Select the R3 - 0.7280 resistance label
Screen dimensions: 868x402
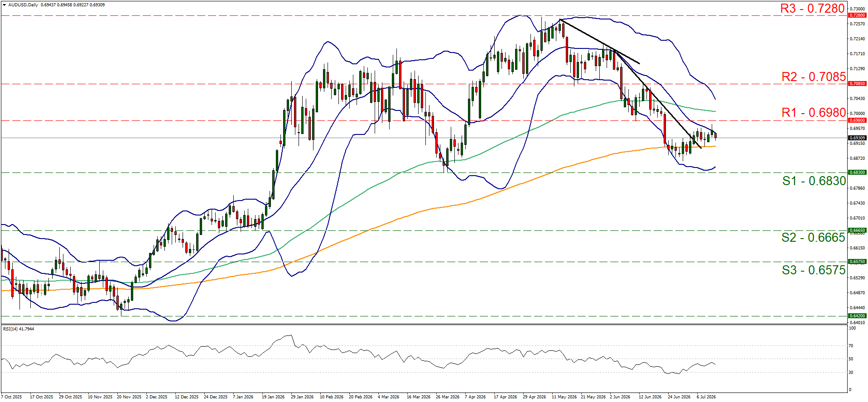coord(812,8)
